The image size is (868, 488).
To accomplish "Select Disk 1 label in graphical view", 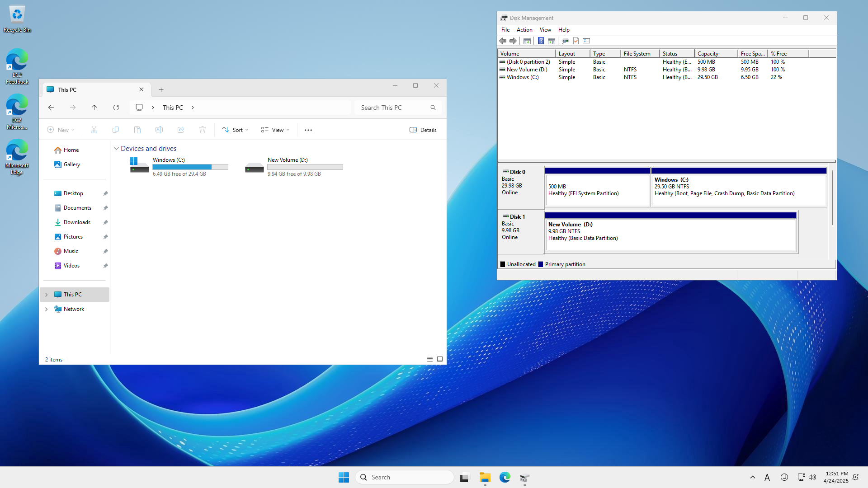I will tap(521, 231).
